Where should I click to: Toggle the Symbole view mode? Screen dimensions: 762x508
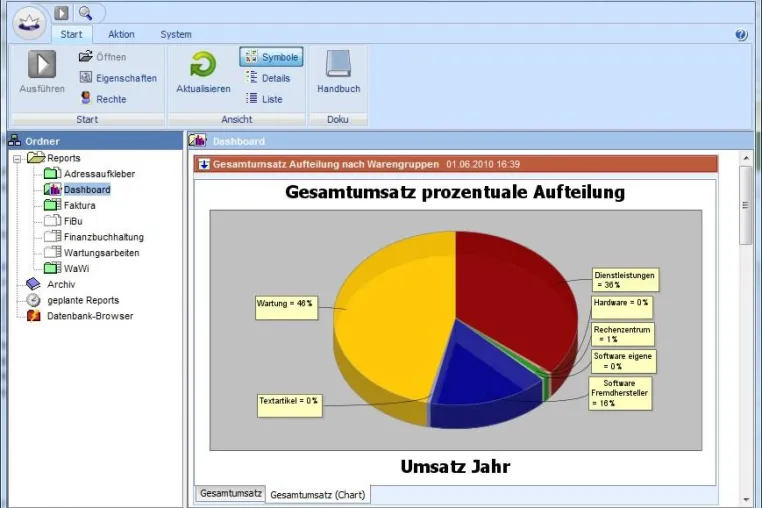271,57
